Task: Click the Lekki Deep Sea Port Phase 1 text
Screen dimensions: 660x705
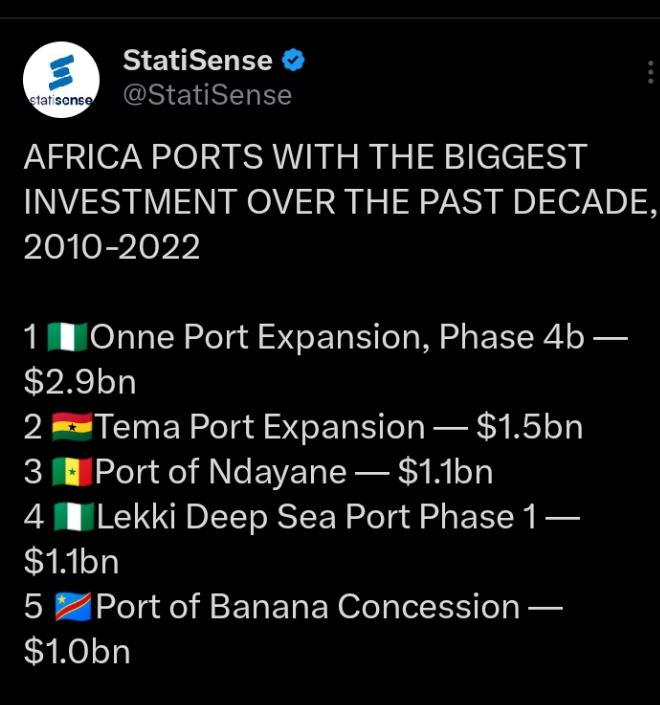Action: (x=317, y=517)
